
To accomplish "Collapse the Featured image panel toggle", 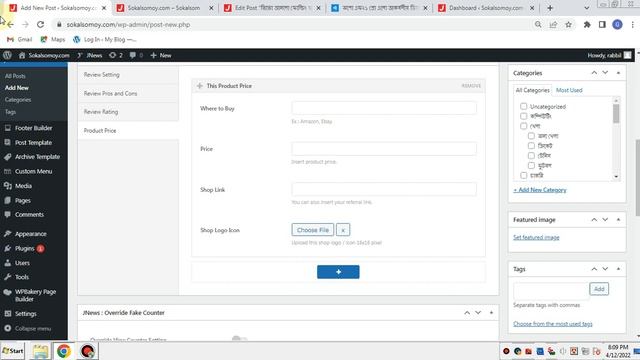I will (x=618, y=220).
